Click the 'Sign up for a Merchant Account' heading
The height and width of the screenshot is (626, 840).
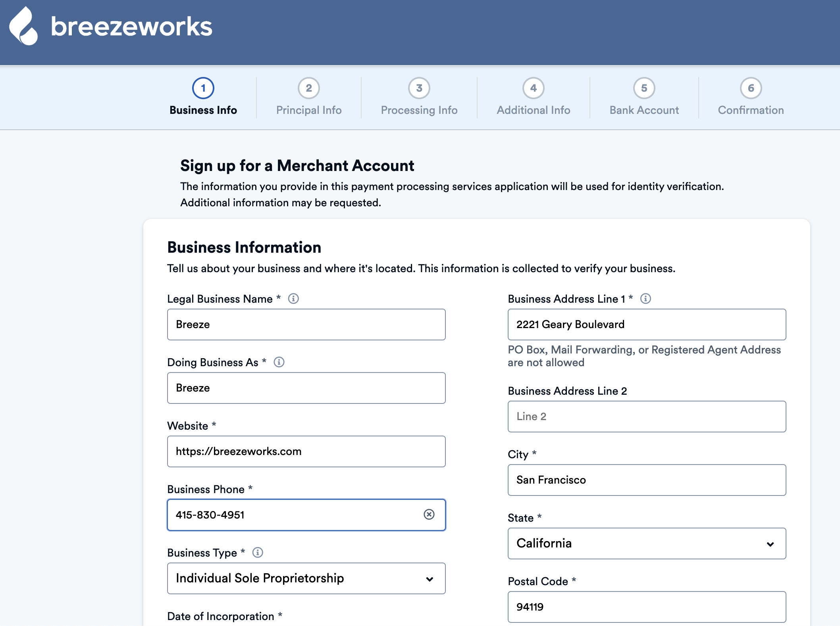297,165
